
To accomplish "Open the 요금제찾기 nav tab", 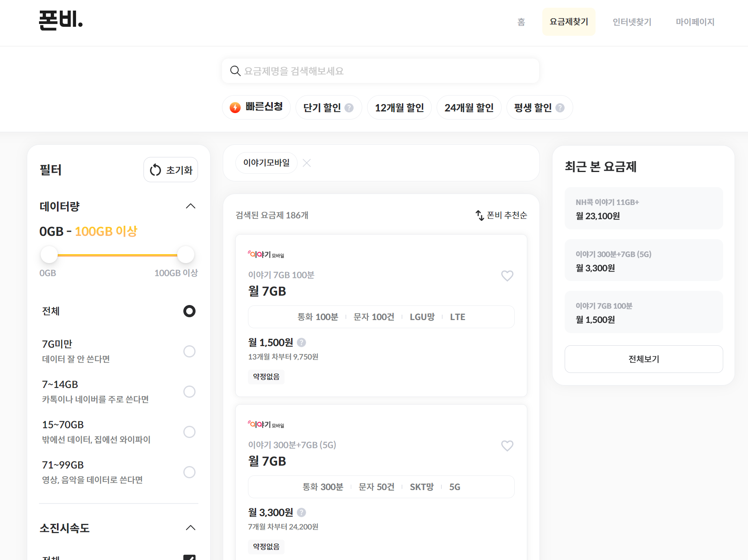I will point(569,22).
